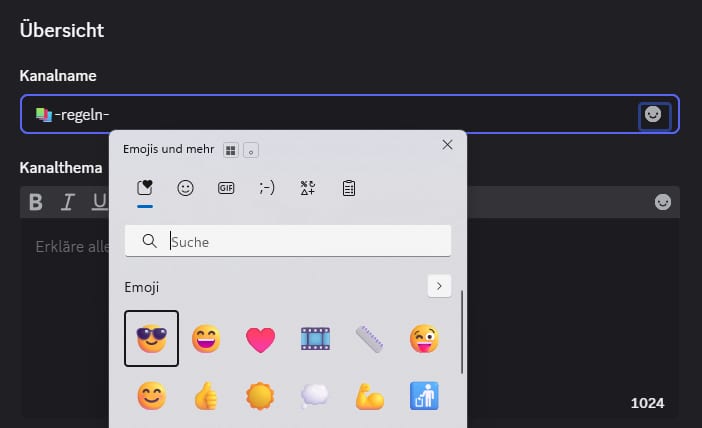
Task: Insert the ruler emoji
Action: click(369, 339)
